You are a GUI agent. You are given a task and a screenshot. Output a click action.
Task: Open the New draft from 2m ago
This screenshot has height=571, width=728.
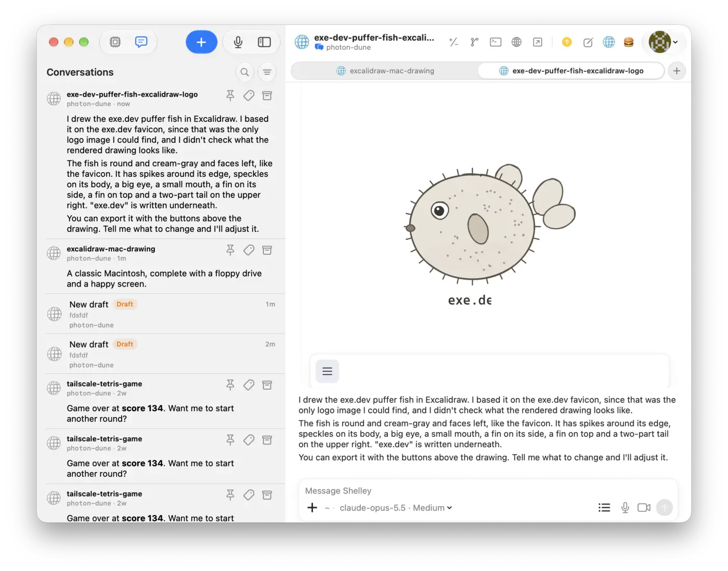coord(165,354)
